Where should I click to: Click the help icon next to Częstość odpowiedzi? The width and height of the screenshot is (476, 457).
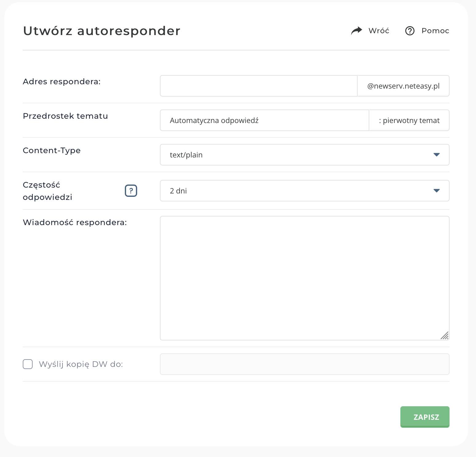[x=131, y=191]
